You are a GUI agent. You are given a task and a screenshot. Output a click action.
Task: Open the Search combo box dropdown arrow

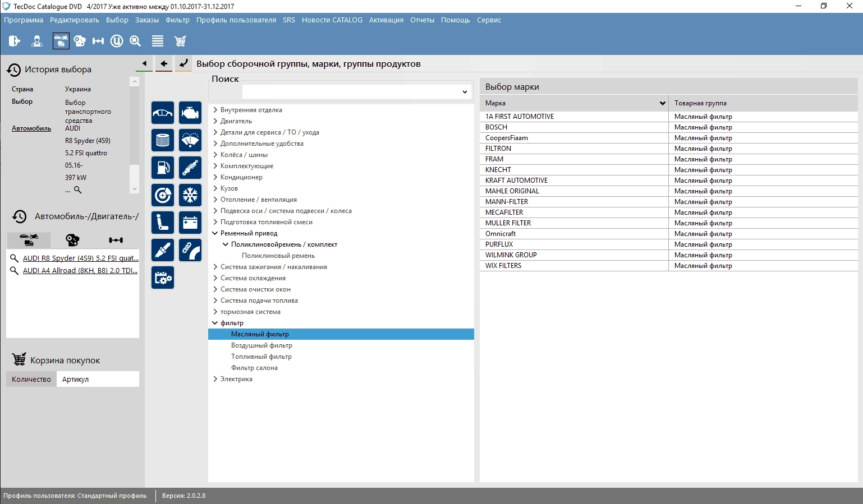[x=465, y=92]
